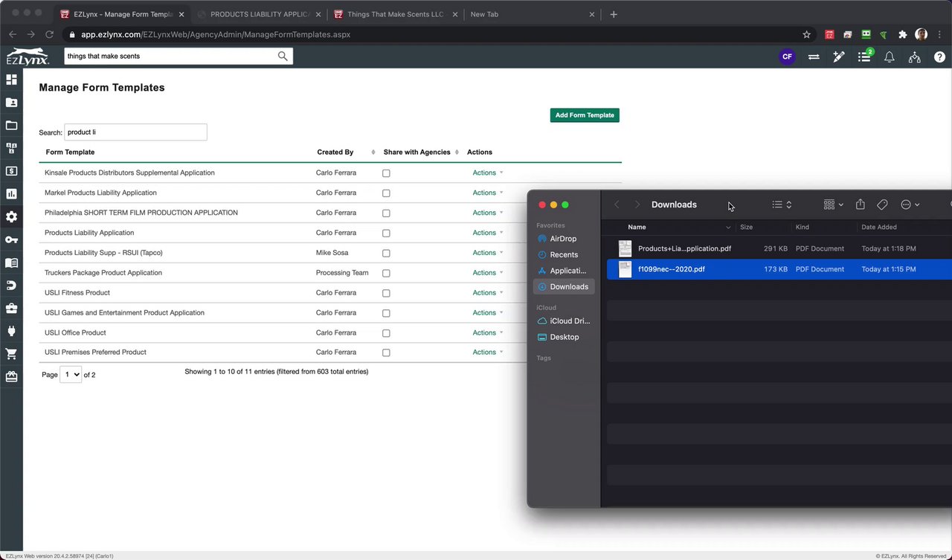Sort Finder files by Size column

coord(747,227)
